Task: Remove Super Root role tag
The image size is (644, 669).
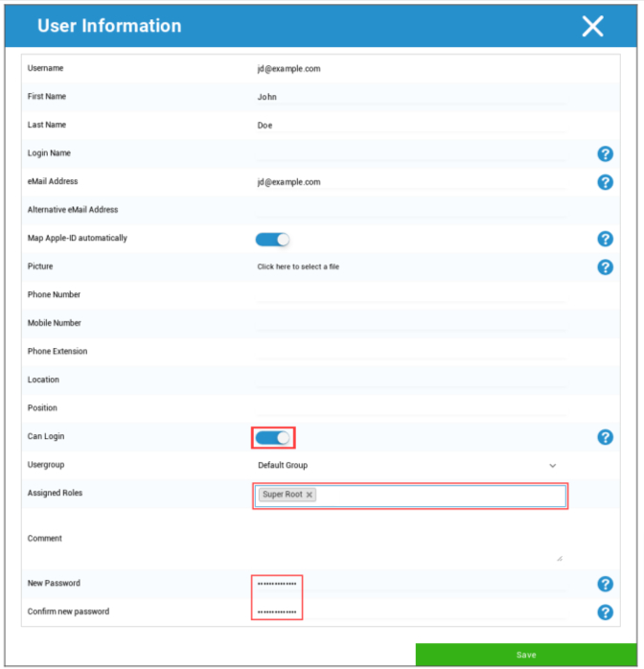Action: pos(310,496)
